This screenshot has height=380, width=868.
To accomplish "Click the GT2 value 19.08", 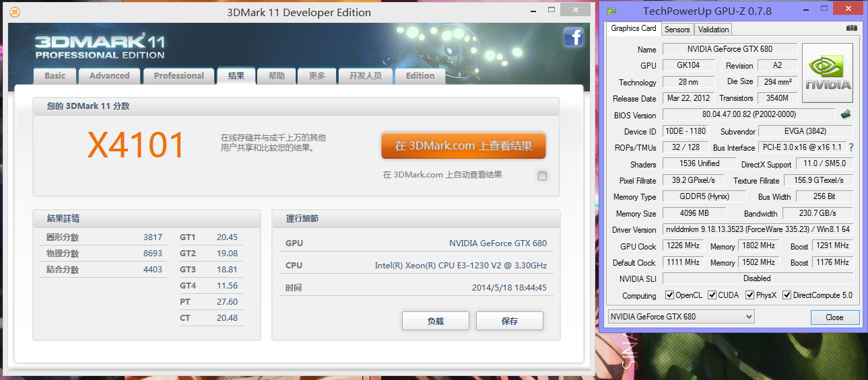I will (x=227, y=254).
